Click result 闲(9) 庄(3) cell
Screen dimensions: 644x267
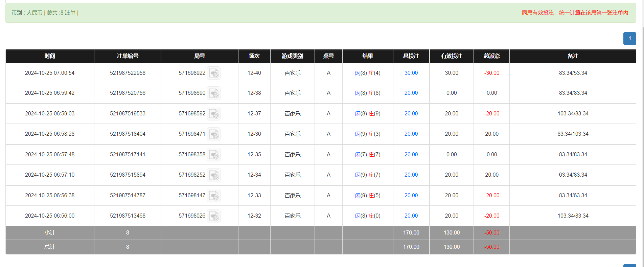pos(367,134)
